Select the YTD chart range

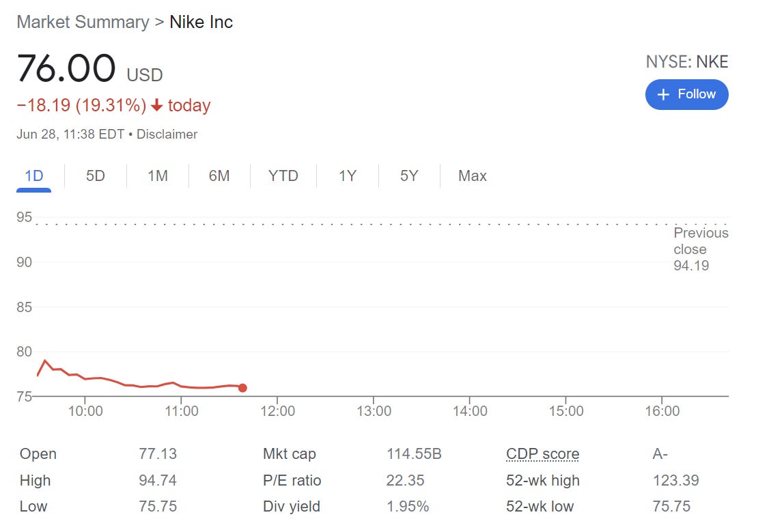(283, 176)
